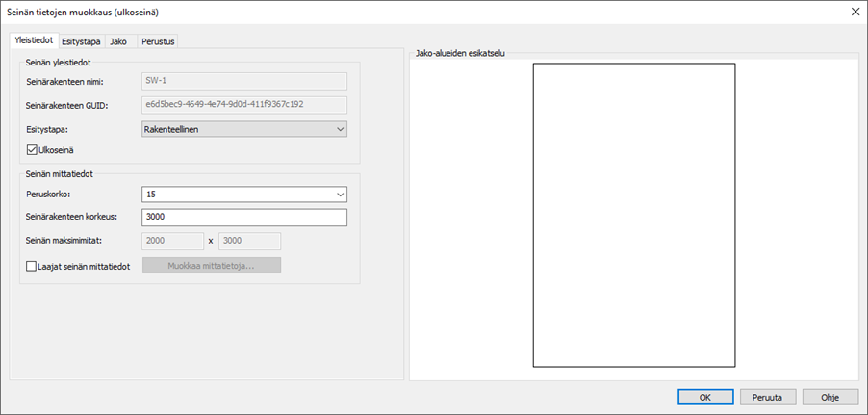Open help with the Ohje button
This screenshot has width=868, height=415.
830,397
